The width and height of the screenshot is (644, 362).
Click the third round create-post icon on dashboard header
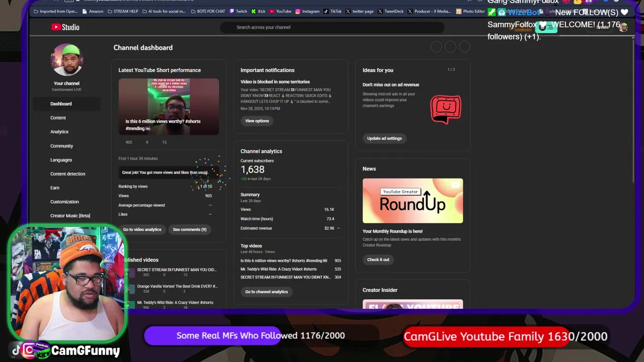(464, 47)
